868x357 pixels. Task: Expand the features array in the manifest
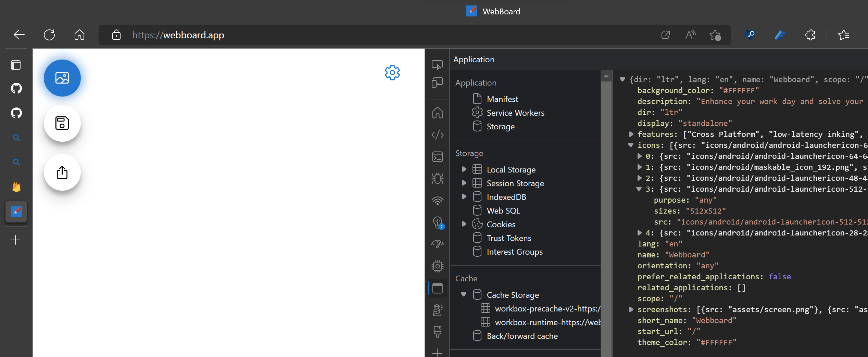pos(632,134)
